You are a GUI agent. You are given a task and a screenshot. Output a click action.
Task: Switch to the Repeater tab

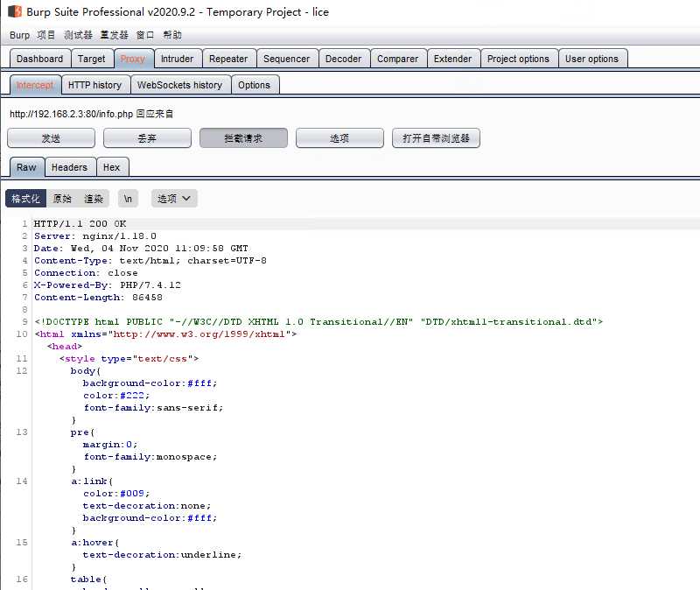228,59
